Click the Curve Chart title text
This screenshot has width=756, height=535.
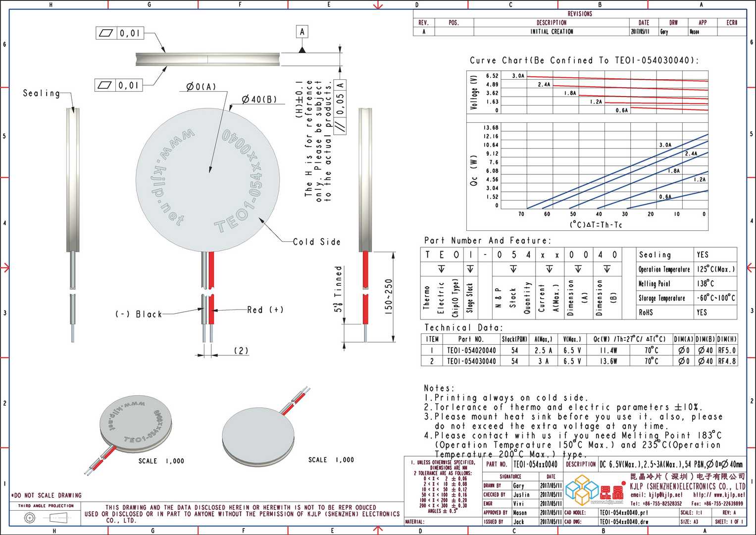coord(584,60)
